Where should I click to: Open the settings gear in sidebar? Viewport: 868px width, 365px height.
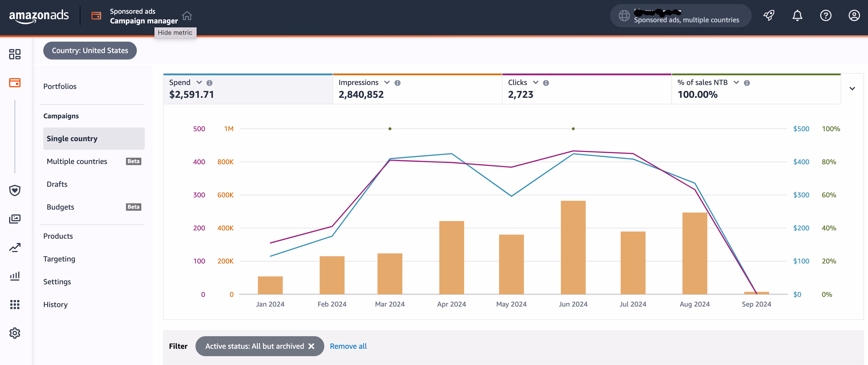click(15, 333)
